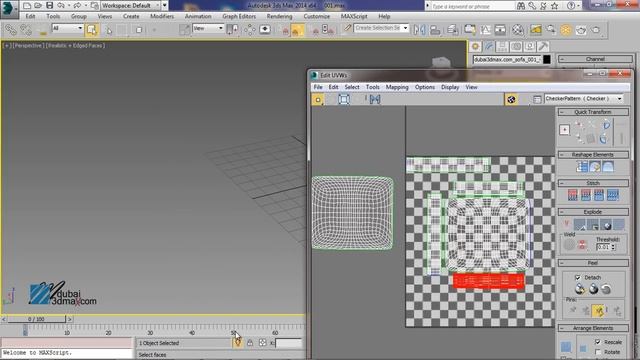Click the New Scene icon in the quick access toolbar

point(27,5)
